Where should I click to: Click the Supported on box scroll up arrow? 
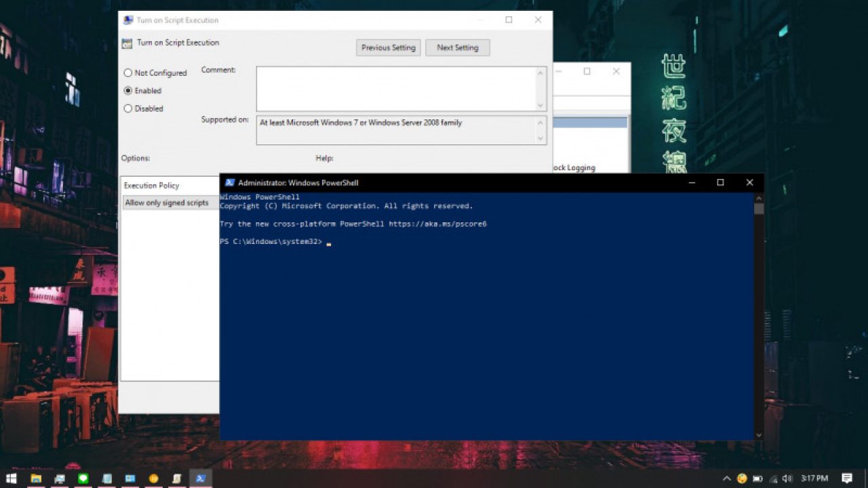click(540, 122)
